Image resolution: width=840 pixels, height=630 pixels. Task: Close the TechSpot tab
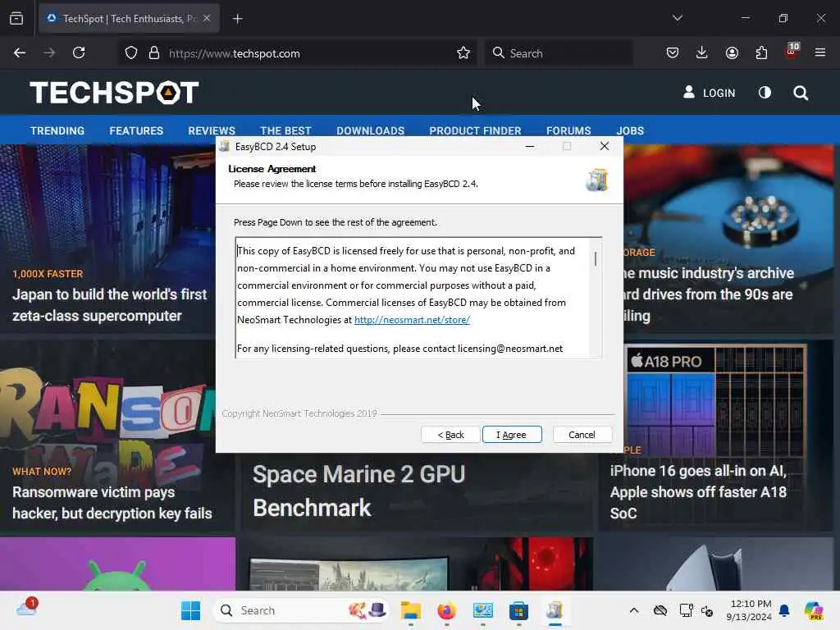pyautogui.click(x=207, y=18)
